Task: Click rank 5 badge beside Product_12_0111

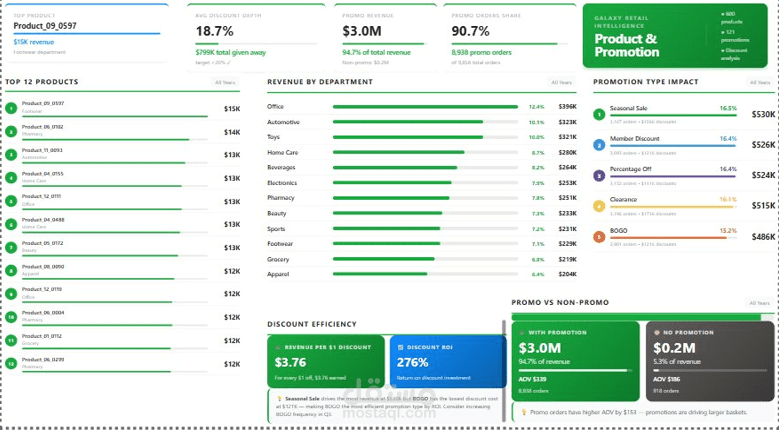Action: tap(11, 201)
